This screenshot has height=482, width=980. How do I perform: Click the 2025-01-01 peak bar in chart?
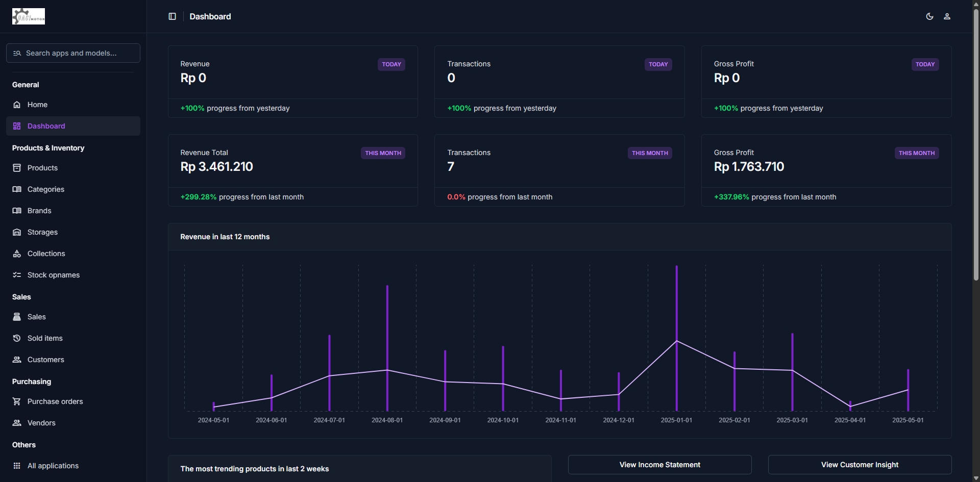[x=677, y=338]
